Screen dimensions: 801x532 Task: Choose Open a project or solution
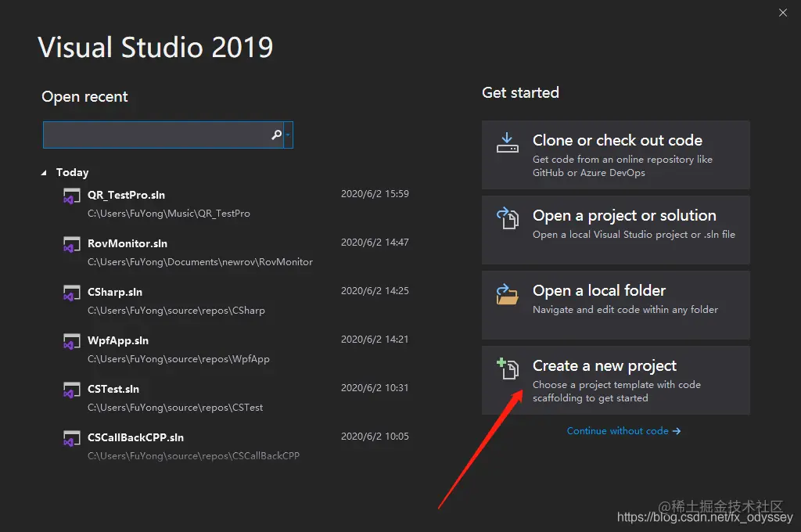[x=616, y=230]
